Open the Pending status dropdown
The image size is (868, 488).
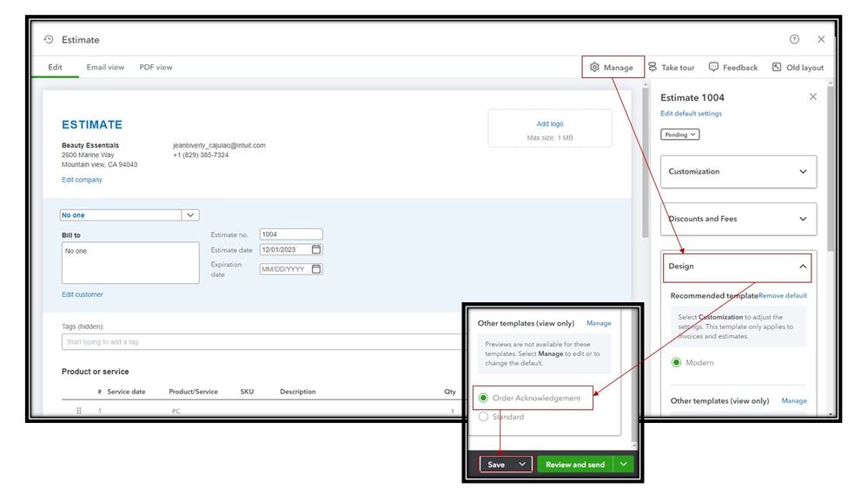pyautogui.click(x=679, y=135)
